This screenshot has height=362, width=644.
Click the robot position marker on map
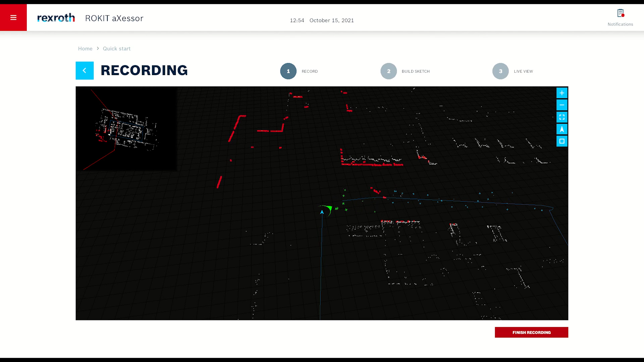point(322,212)
